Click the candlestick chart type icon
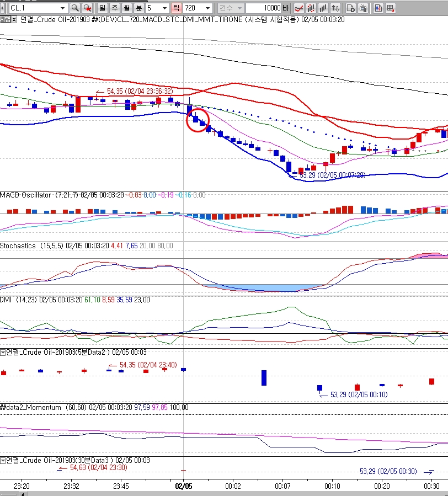This screenshot has height=496, width=448. coord(311,8)
